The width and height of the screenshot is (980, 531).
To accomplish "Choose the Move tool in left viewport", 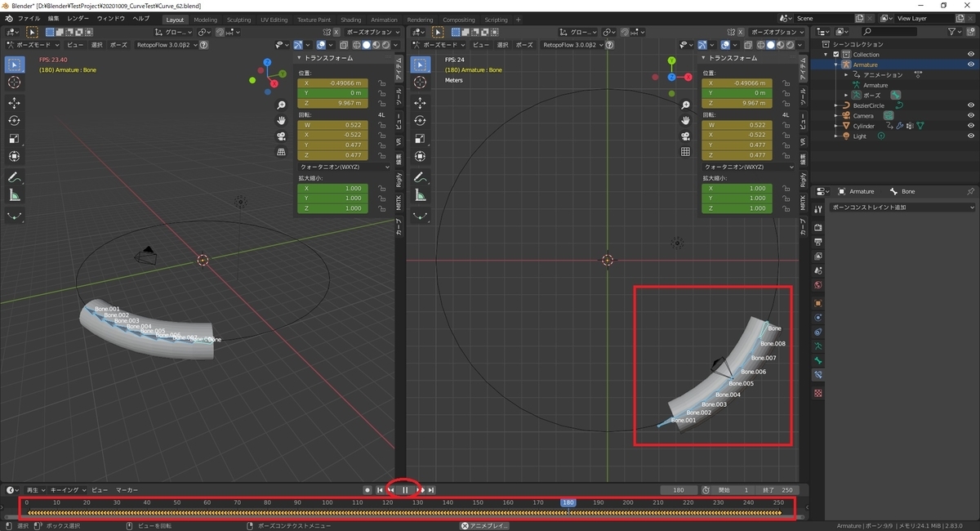I will [15, 103].
